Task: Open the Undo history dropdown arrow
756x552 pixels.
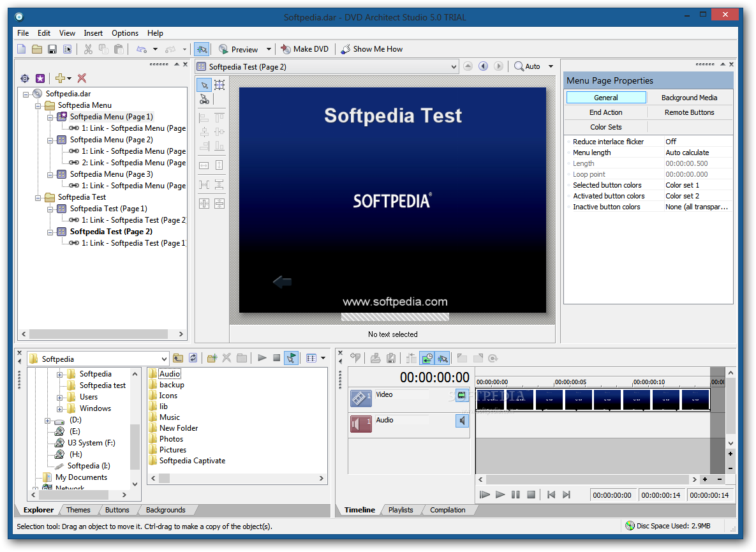Action: click(155, 49)
